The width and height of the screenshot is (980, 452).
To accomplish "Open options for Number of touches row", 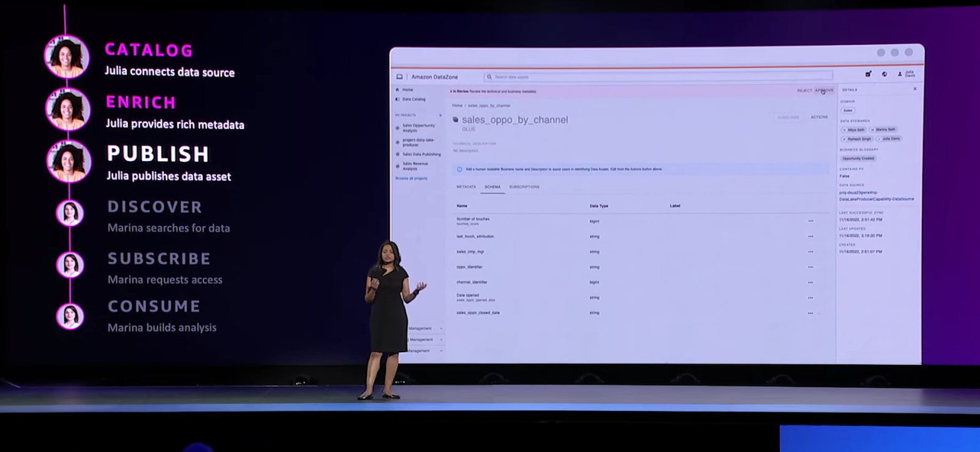I will 810,221.
